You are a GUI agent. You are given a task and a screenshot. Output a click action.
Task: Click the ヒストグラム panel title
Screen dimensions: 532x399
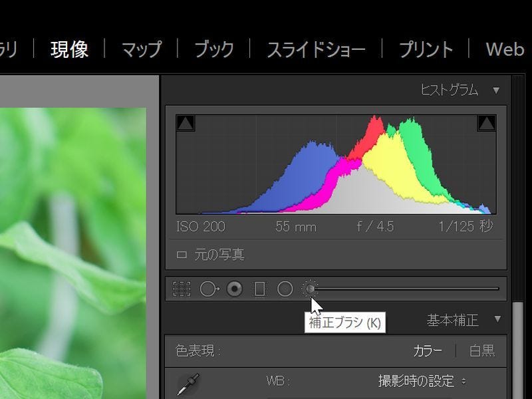(450, 90)
